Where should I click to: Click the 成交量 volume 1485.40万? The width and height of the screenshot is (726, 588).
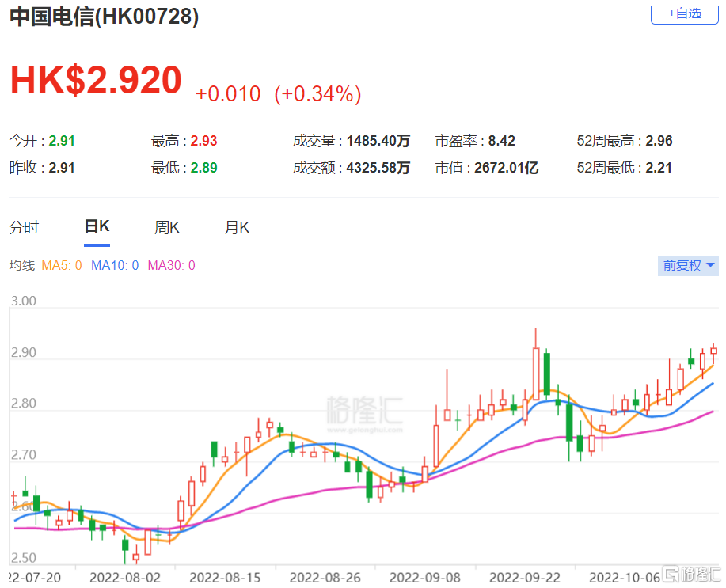coord(378,141)
